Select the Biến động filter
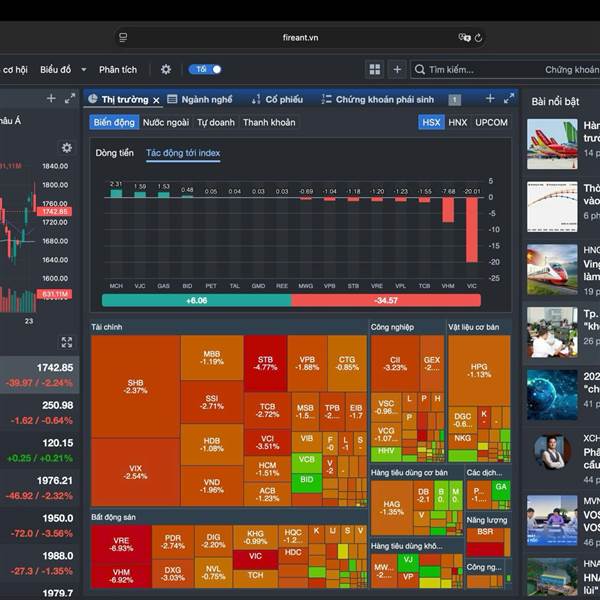Viewport: 600px width, 600px height. (x=114, y=122)
